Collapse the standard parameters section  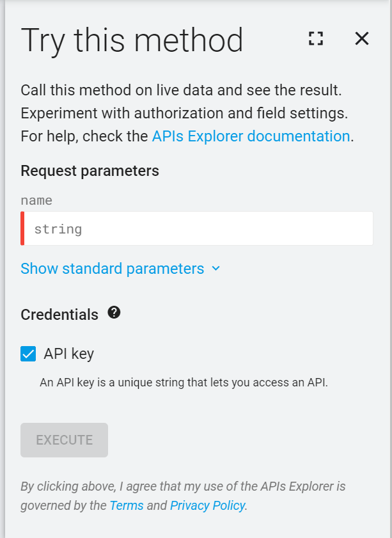[112, 269]
